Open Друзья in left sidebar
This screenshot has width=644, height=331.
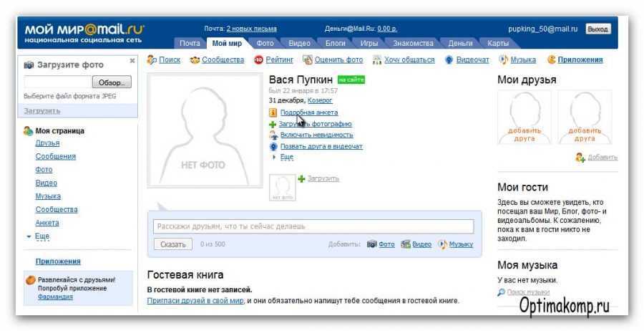click(x=47, y=143)
